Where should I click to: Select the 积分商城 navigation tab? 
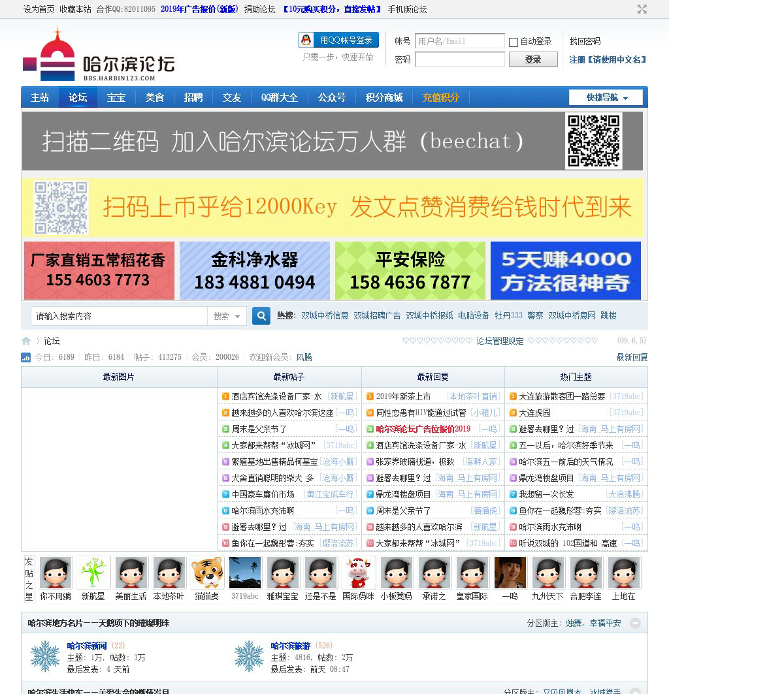point(384,98)
